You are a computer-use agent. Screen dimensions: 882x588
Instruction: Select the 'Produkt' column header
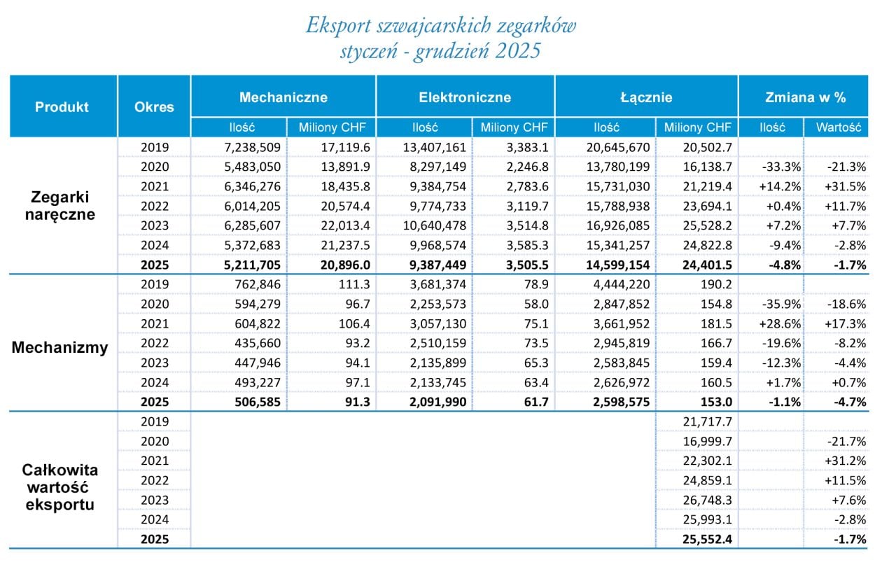(62, 107)
